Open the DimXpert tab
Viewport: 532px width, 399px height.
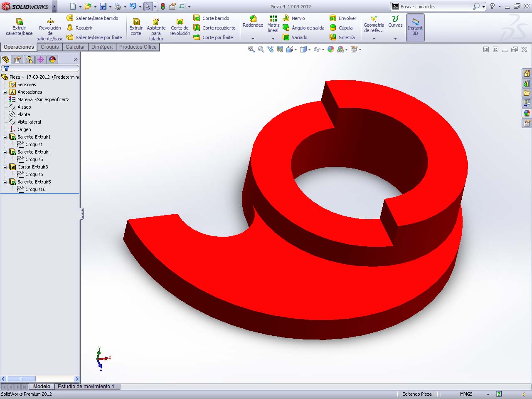click(102, 47)
